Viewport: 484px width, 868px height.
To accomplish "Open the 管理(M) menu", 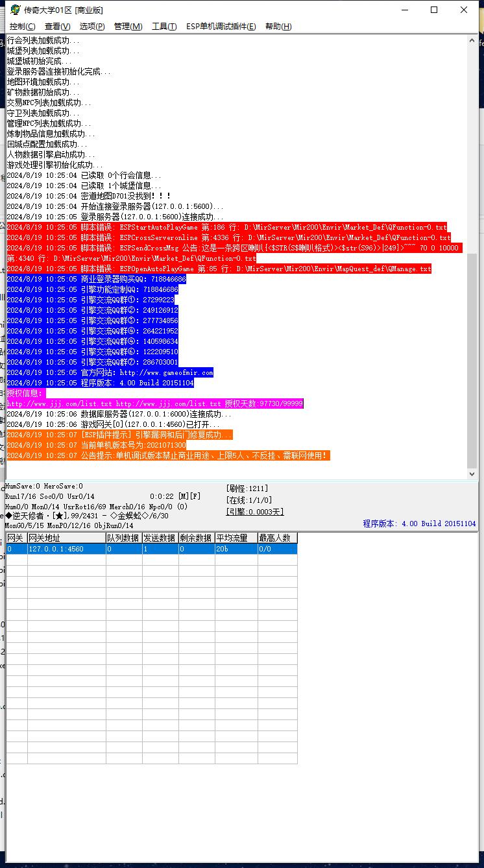I will click(x=128, y=27).
